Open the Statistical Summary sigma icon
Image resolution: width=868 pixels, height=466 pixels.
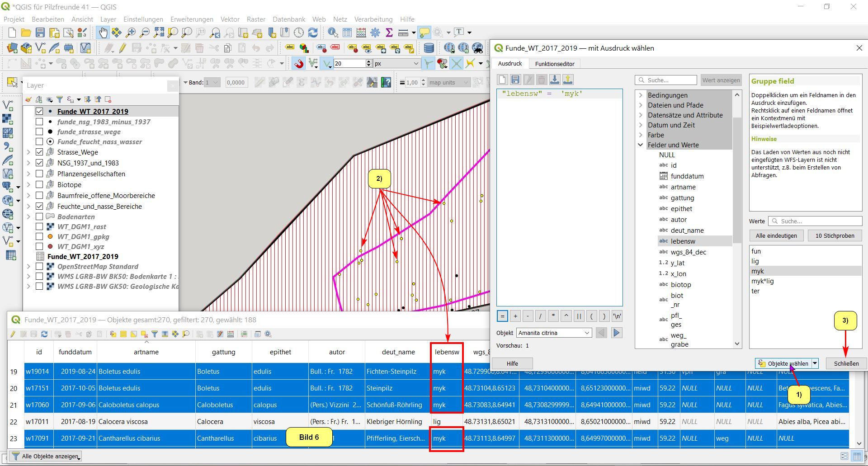pos(389,33)
